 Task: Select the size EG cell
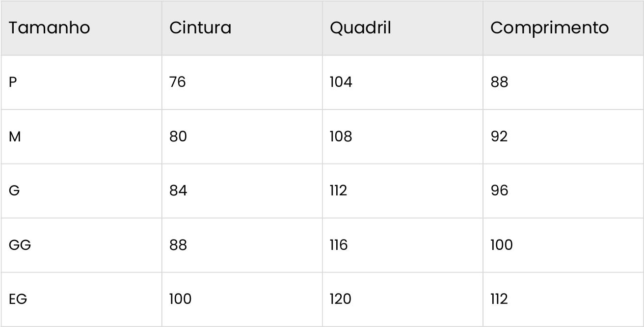[18, 299]
